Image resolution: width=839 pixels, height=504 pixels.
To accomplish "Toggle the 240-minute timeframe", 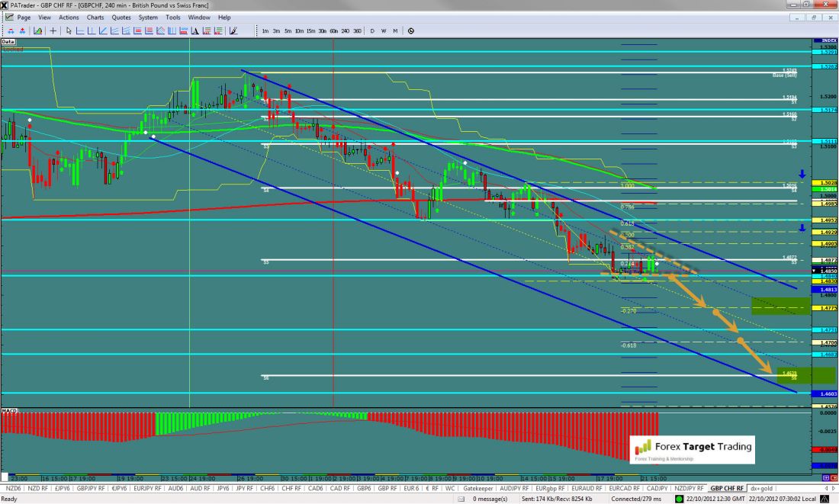I will pos(345,31).
